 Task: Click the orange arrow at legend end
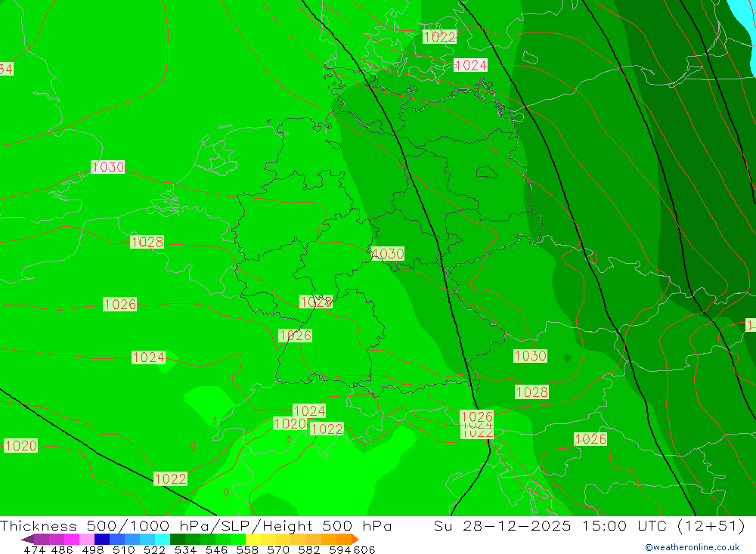coord(355,539)
